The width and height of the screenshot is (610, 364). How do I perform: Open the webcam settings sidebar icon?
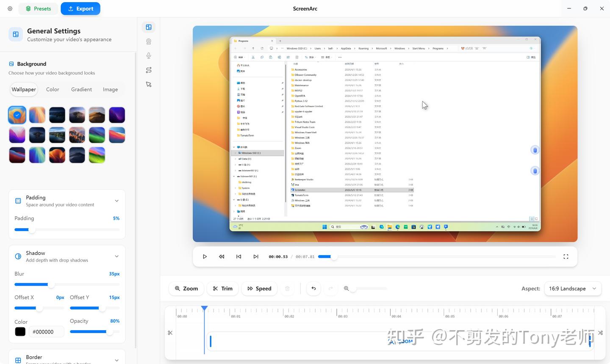point(149,41)
